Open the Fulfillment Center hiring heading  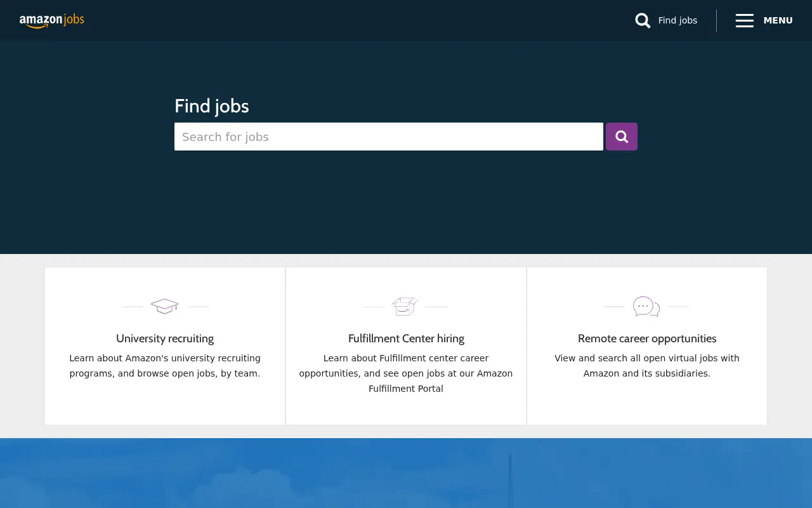[x=406, y=338]
